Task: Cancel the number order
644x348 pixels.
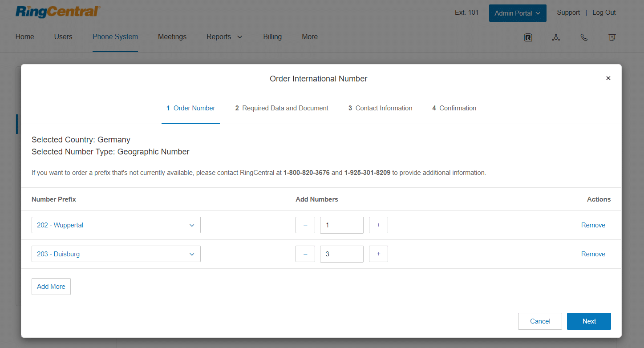Action: tap(540, 321)
